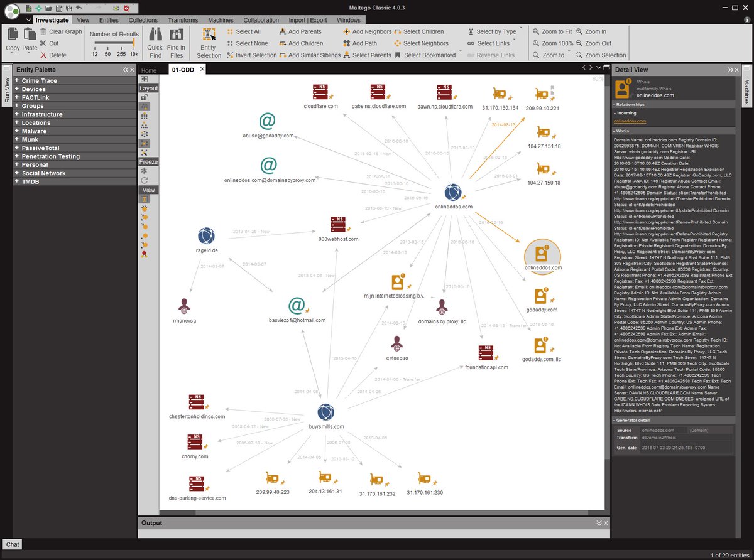Click Add Neighbors button
Viewport: 754px width, 560px height.
[368, 31]
